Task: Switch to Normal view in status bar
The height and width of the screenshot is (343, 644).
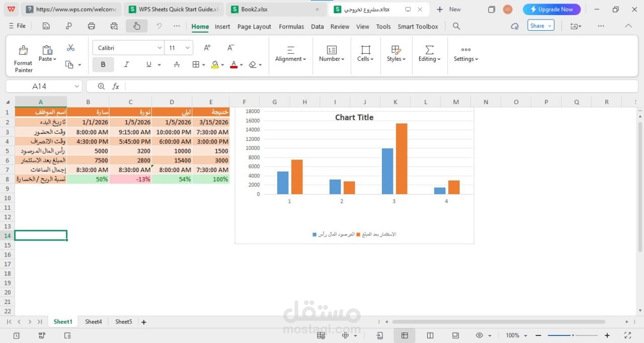Action: coord(405,335)
